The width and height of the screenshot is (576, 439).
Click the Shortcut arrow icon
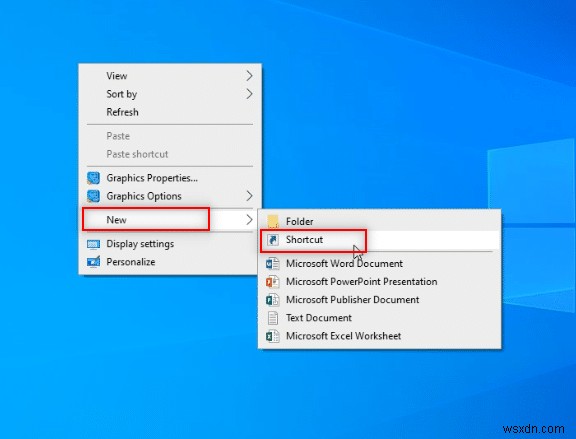[x=273, y=240]
